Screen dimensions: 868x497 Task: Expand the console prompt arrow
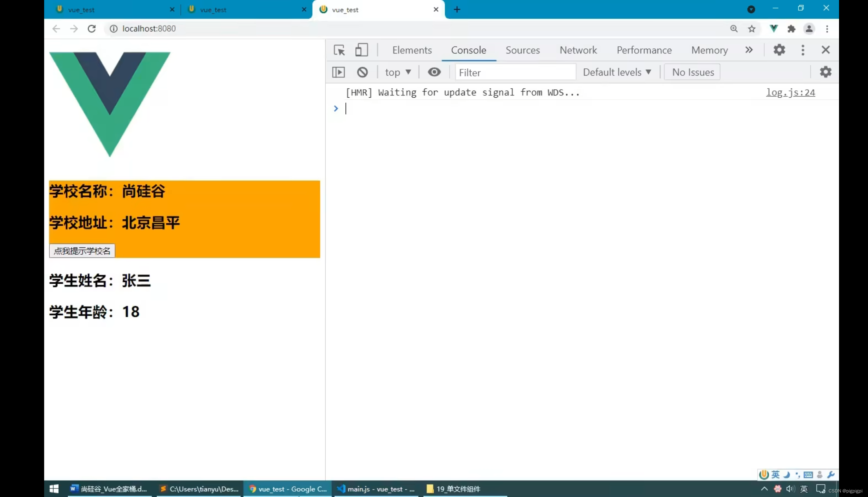[x=335, y=108]
